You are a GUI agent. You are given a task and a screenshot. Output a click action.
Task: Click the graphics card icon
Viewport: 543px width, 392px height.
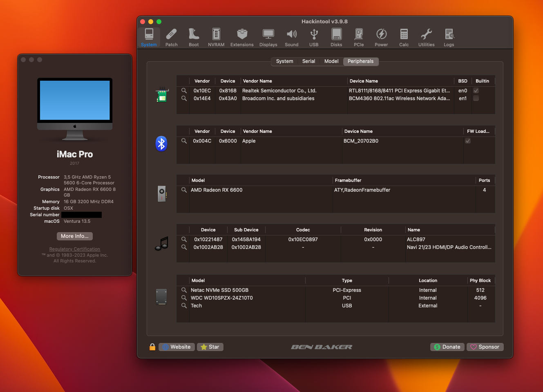coord(162,193)
